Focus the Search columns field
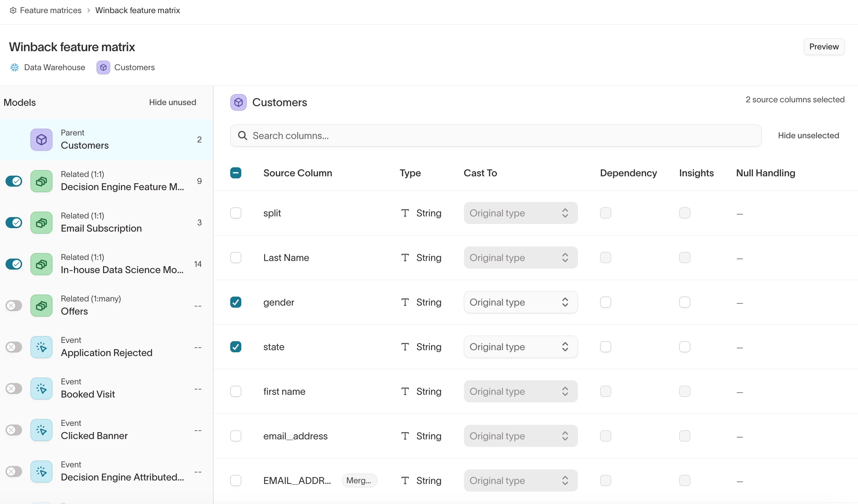The width and height of the screenshot is (858, 504). click(496, 136)
